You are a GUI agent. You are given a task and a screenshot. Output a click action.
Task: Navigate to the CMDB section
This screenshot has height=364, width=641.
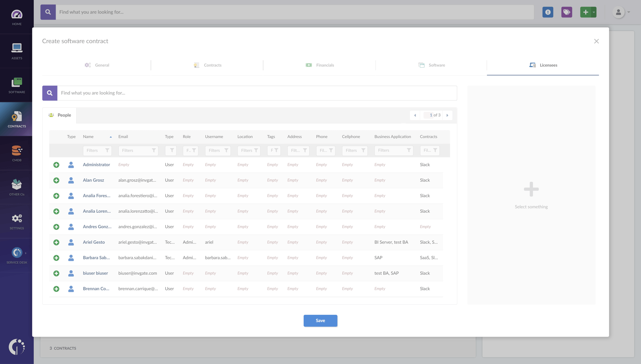click(17, 153)
